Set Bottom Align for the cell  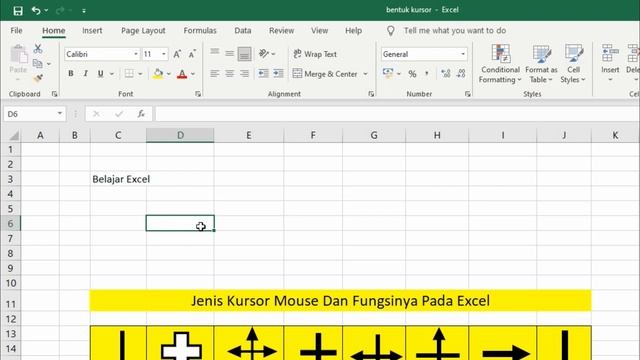click(x=244, y=53)
